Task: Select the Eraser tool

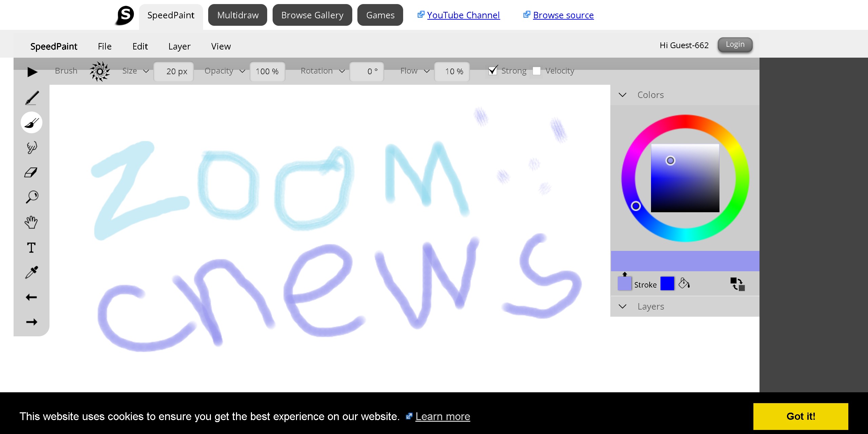Action: point(31,173)
